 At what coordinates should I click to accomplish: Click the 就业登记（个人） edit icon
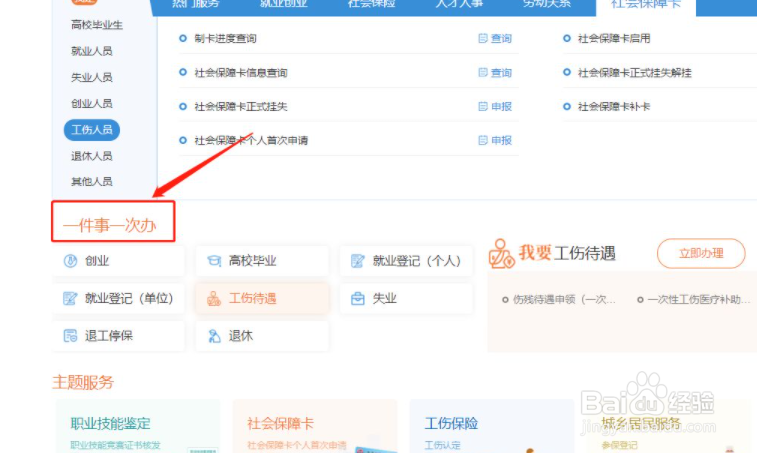point(358,261)
